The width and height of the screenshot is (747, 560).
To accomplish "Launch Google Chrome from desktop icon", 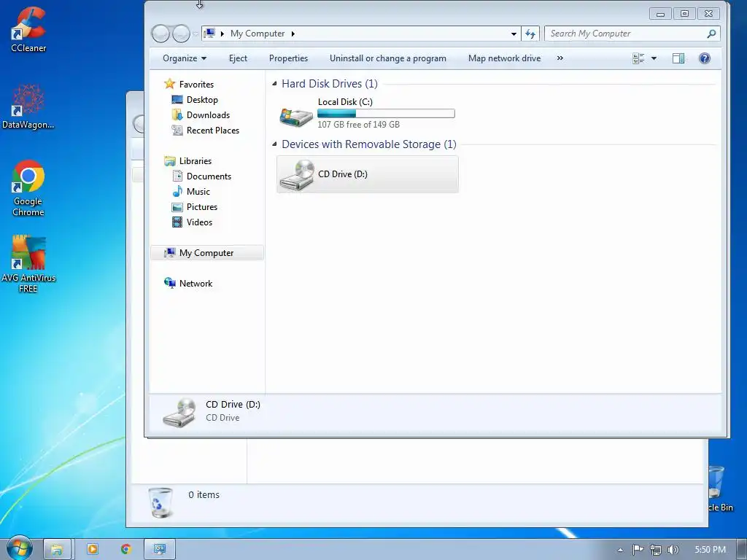I will coord(28,188).
